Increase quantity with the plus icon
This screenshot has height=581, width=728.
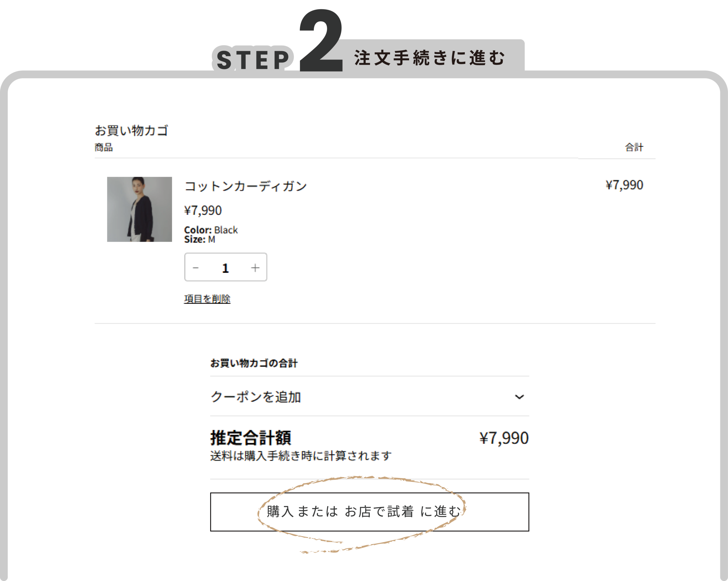click(255, 268)
